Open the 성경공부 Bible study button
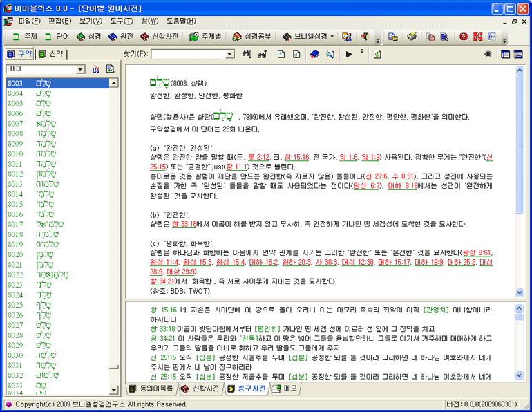Viewport: 532px width, 412px height. pos(251,37)
